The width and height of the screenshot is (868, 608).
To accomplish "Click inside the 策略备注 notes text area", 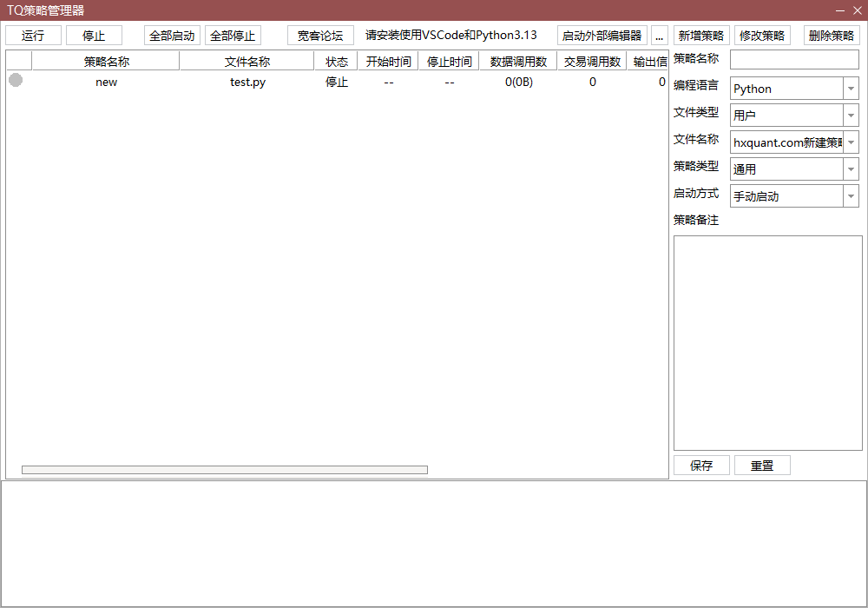I will pos(767,343).
